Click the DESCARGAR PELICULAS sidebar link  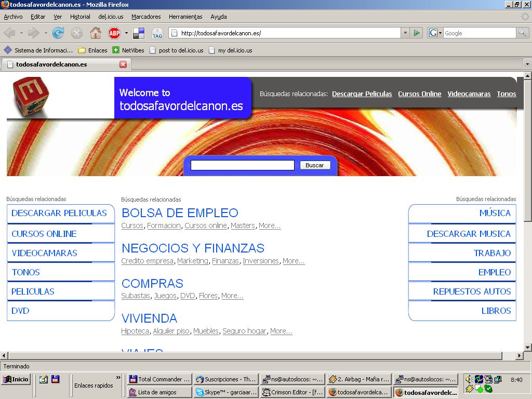pos(59,213)
